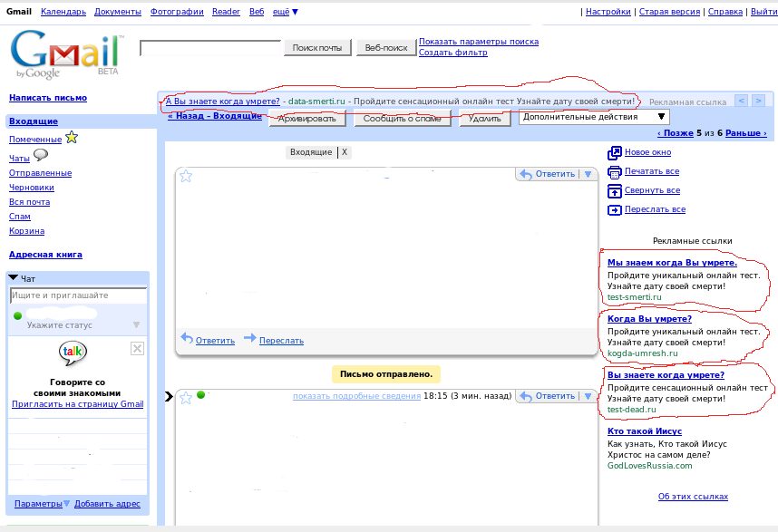Click the Архивировать button

coord(307,119)
